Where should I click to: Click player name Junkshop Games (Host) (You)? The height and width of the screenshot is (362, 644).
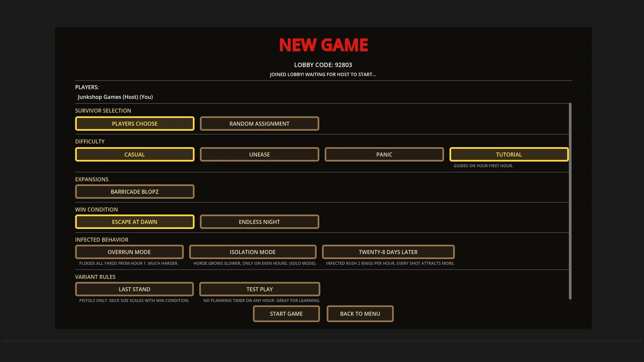pos(115,97)
